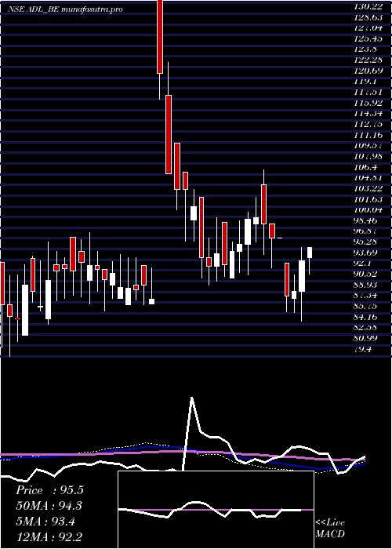392x549 pixels.
Task: Click the tall spike peak on the white indicator line
Action: pos(191,398)
